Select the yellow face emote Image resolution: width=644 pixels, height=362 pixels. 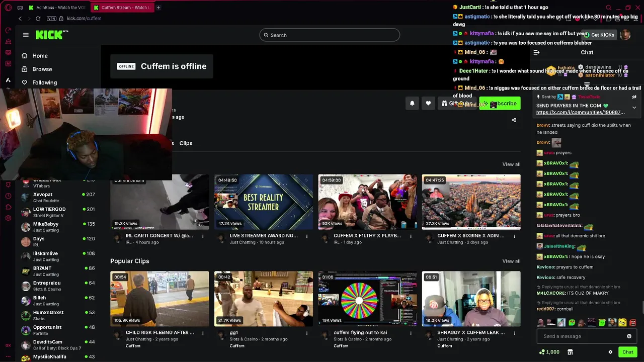point(622,322)
